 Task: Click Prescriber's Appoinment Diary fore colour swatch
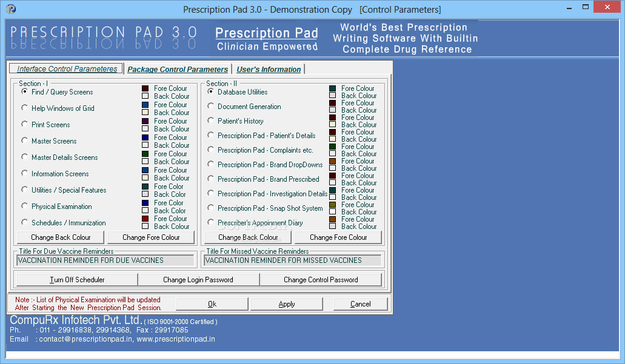[x=332, y=219]
